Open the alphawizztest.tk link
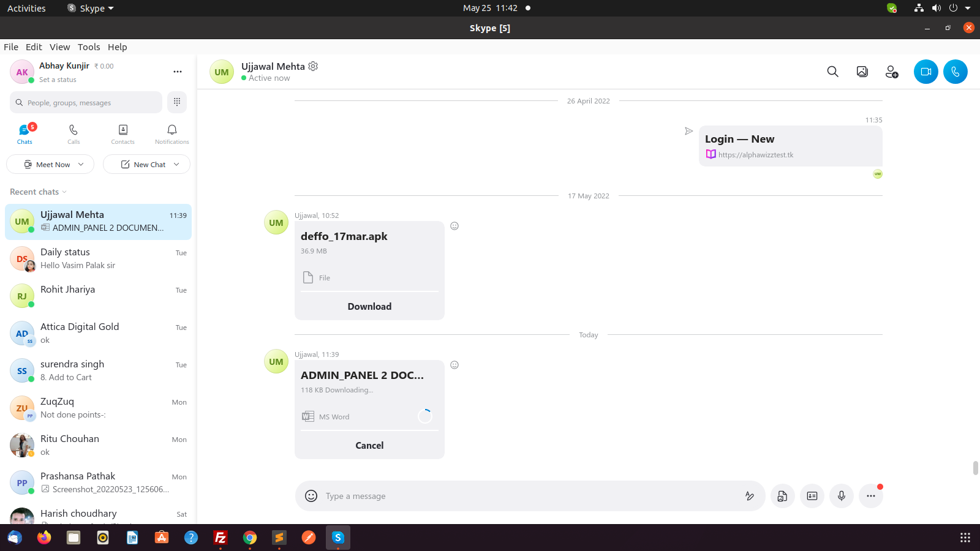The image size is (980, 551). (756, 155)
